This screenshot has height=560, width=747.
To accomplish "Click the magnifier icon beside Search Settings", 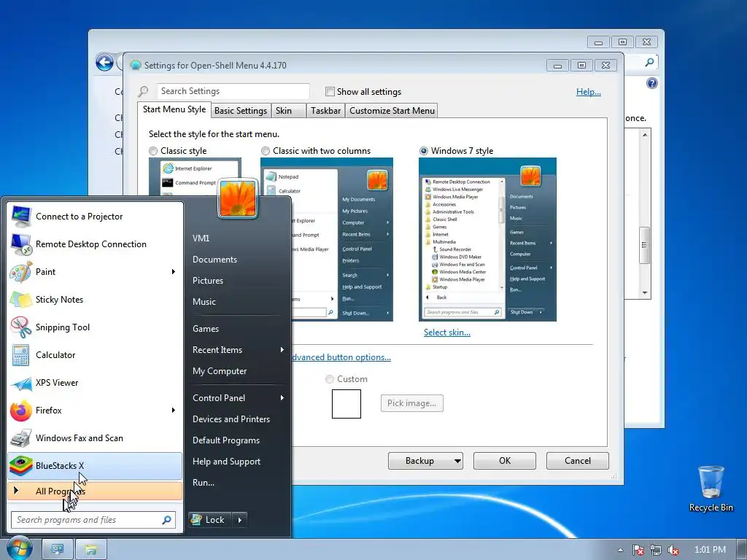I will pos(143,91).
